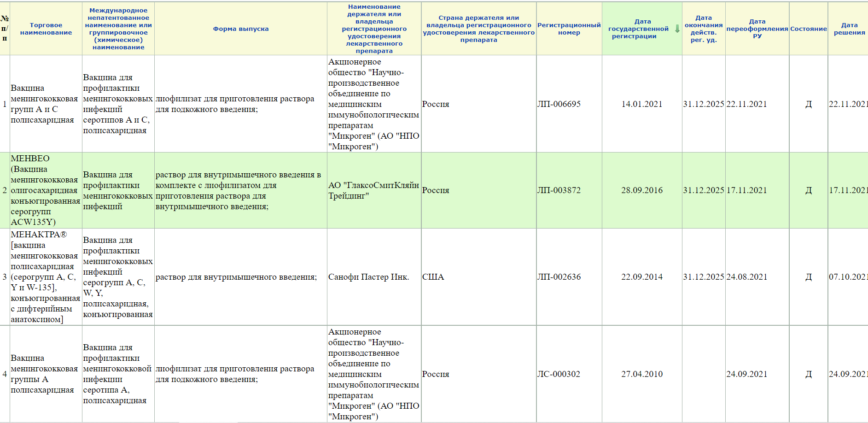Click status Д in ЛС-000302 row
Screen dimensions: 868x423
(809, 374)
